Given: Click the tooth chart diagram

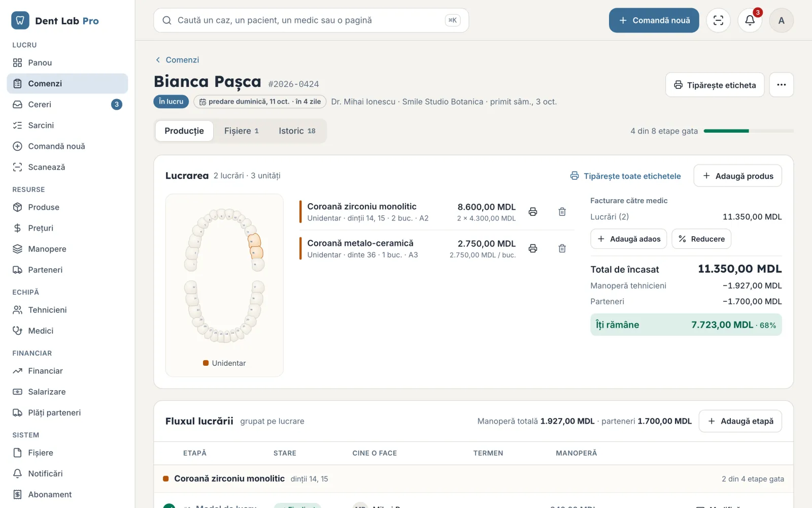Looking at the screenshot, I should [x=224, y=276].
